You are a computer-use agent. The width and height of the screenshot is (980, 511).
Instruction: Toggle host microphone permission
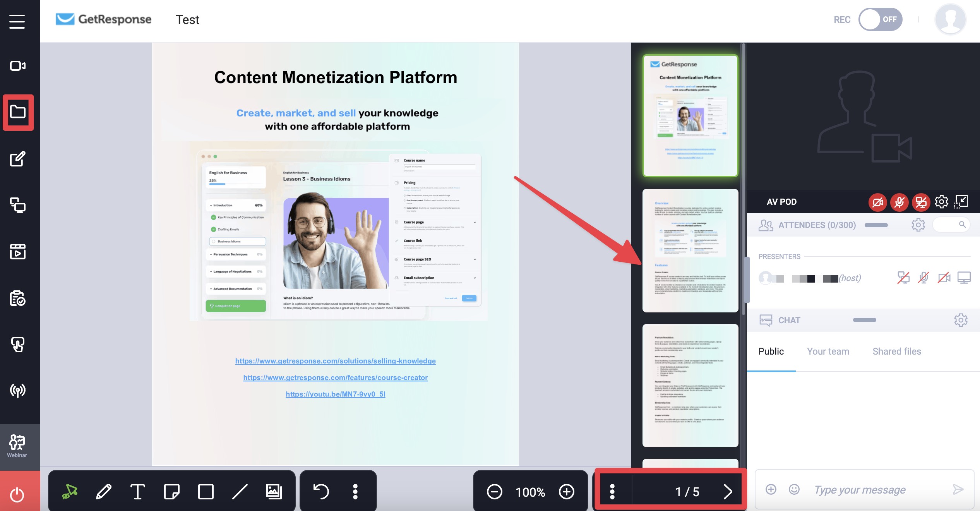[x=923, y=278]
